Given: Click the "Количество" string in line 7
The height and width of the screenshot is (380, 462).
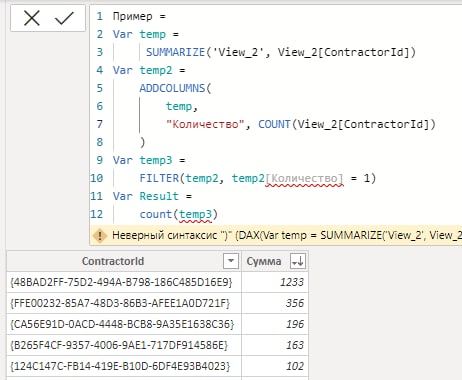Looking at the screenshot, I should 205,124.
